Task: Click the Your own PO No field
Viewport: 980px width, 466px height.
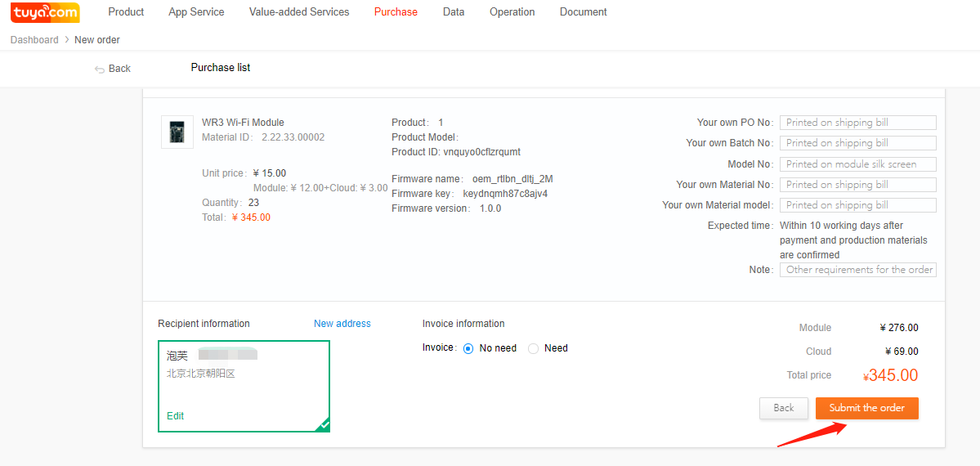Action: pyautogui.click(x=857, y=123)
